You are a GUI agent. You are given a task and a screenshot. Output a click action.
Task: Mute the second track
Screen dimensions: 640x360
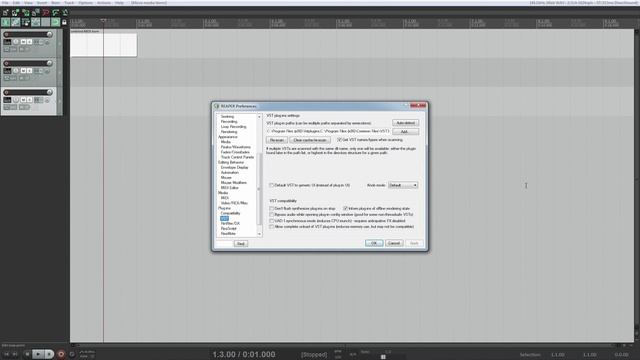coord(23,71)
